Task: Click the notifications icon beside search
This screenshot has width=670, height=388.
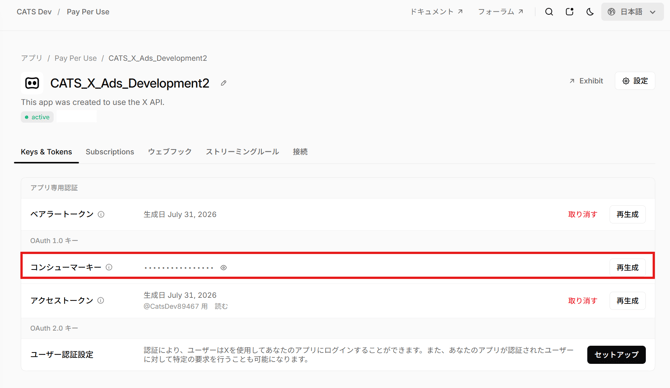Action: click(570, 12)
